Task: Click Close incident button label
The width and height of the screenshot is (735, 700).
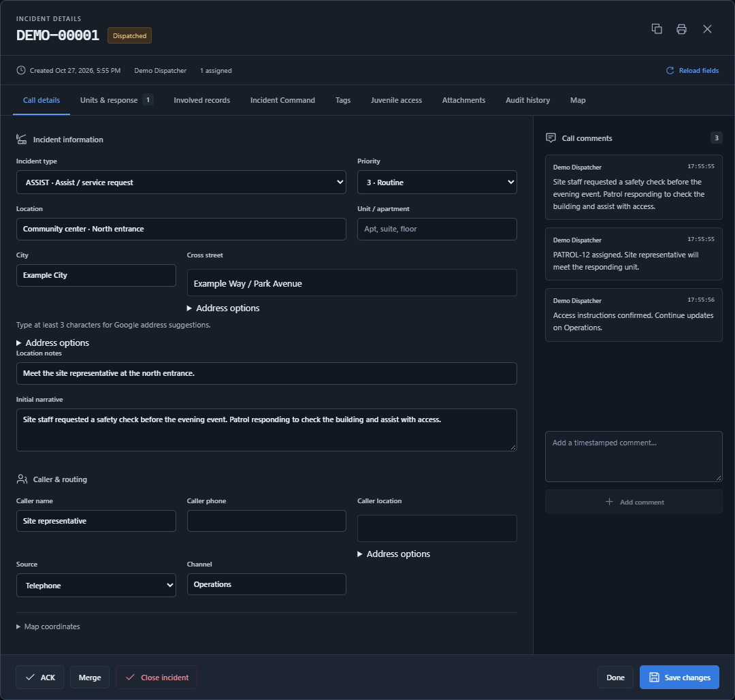Action: pyautogui.click(x=165, y=678)
